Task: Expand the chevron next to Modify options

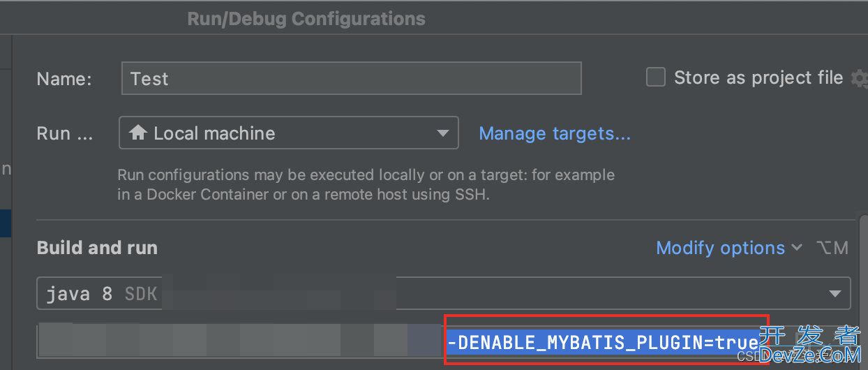Action: point(797,248)
